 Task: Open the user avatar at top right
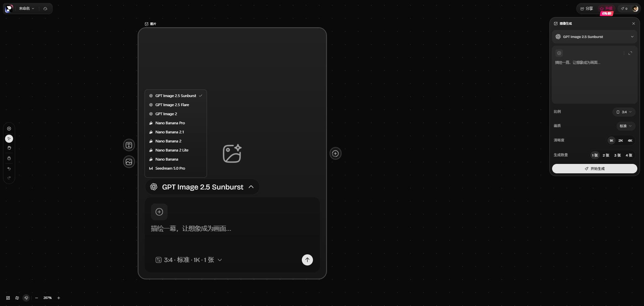[x=635, y=9]
